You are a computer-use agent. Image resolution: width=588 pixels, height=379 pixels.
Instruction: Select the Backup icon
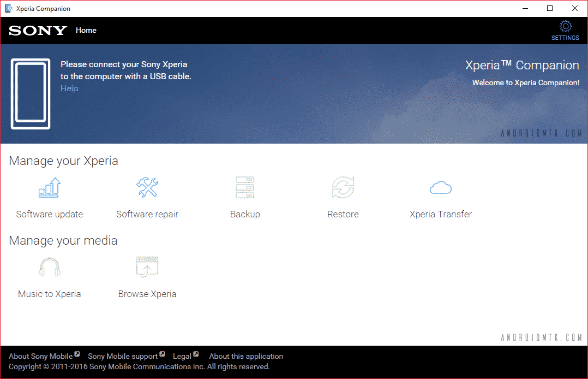coord(245,188)
